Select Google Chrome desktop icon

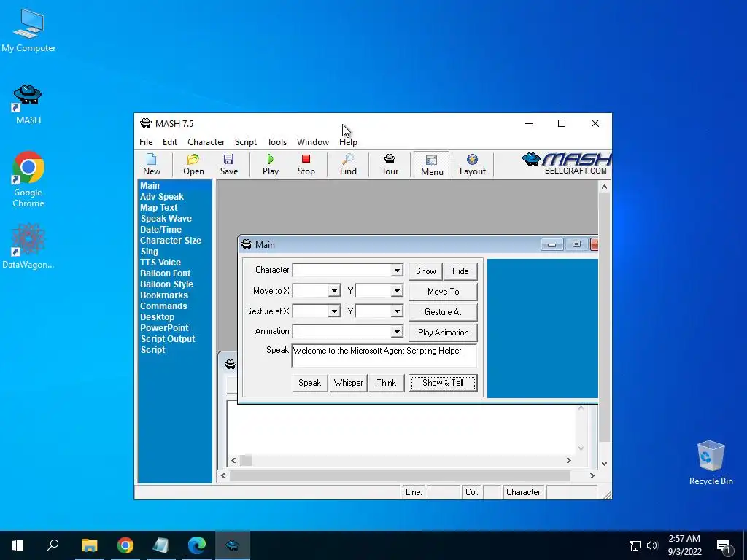tap(28, 179)
